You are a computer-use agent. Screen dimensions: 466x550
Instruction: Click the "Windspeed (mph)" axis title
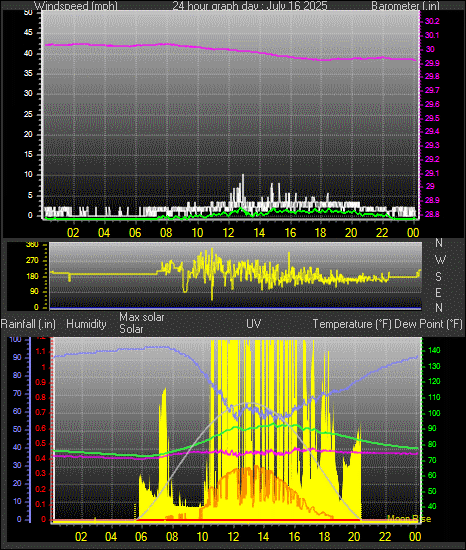click(x=76, y=6)
